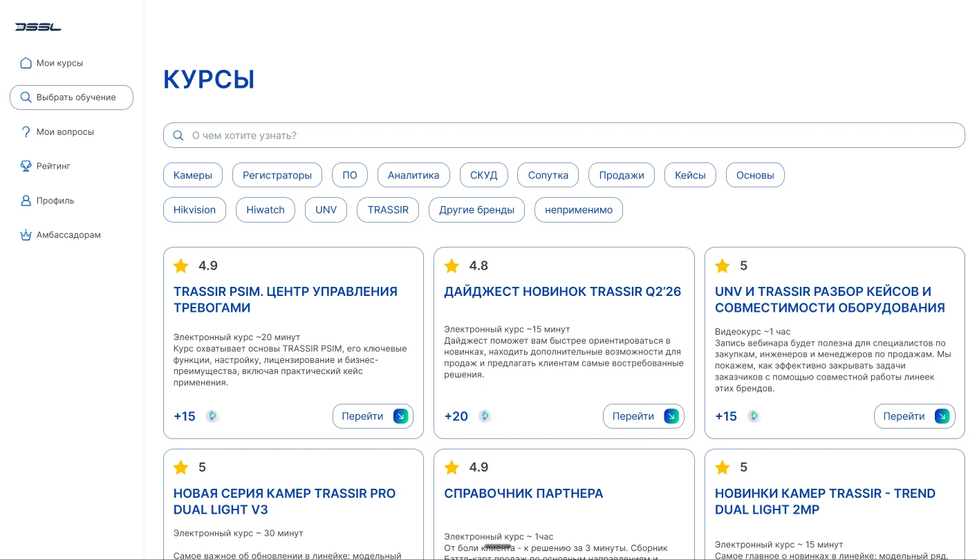The image size is (977, 560).
Task: Select the Другие бренды filter
Action: pyautogui.click(x=476, y=209)
